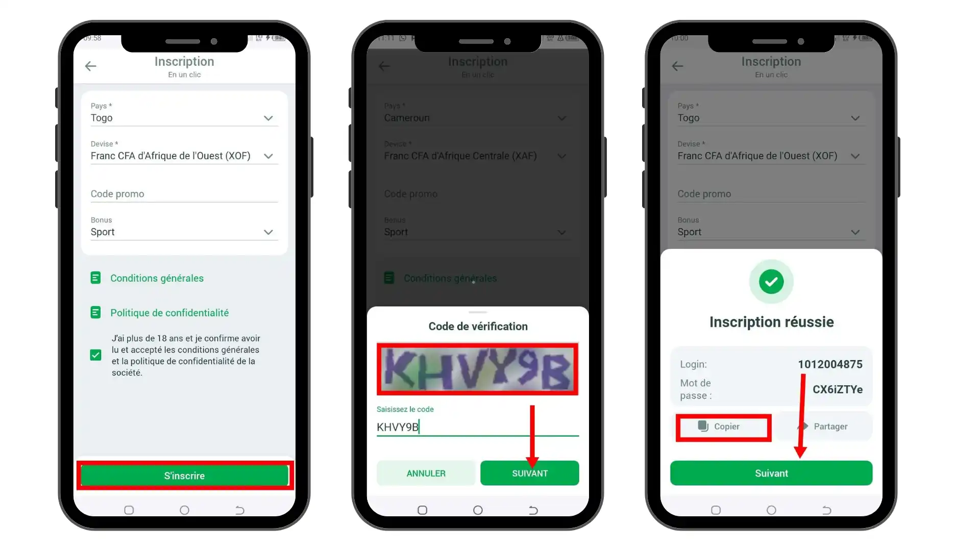Click the captcha image KHVY9B

pyautogui.click(x=477, y=368)
